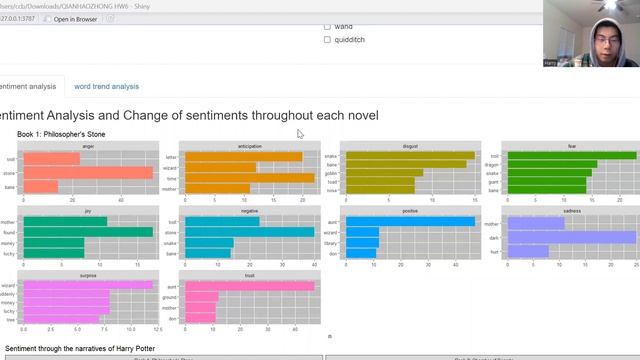Click the 'found' bar in joy chart
The image size is (640, 360).
(x=88, y=232)
